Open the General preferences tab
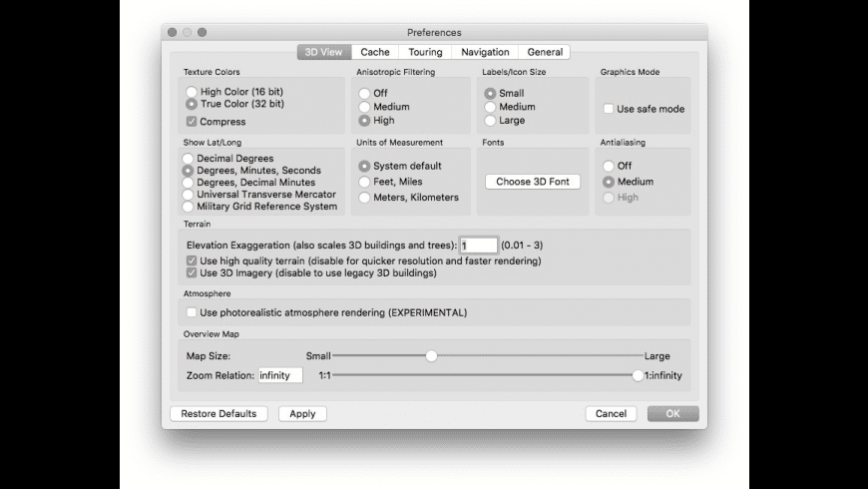 (x=545, y=52)
